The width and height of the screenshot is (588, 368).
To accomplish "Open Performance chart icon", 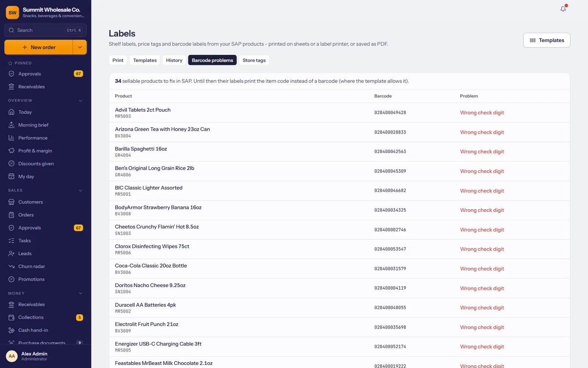I will click(x=11, y=138).
